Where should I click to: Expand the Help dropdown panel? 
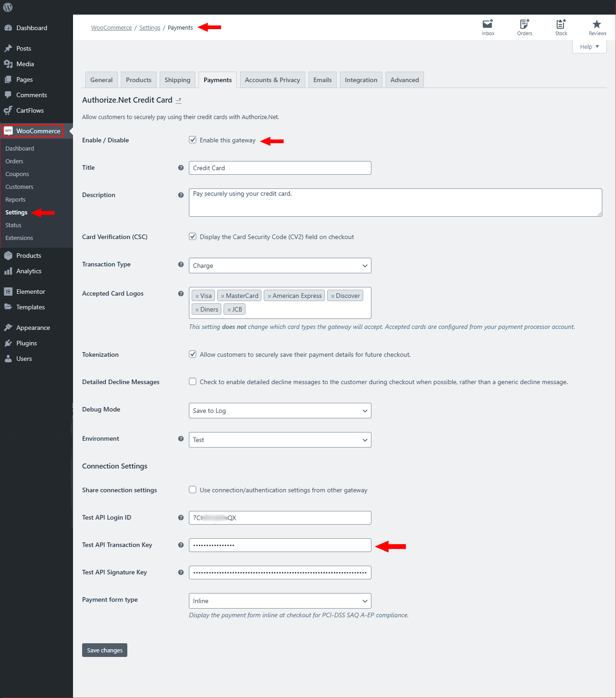tap(589, 47)
